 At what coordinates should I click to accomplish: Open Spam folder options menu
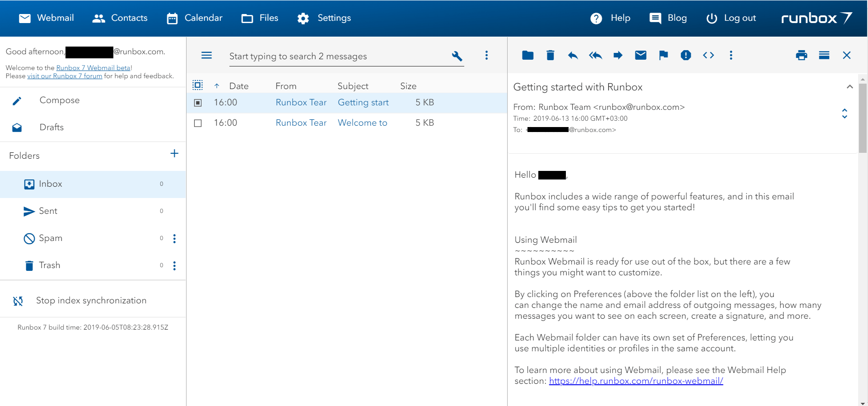tap(174, 239)
